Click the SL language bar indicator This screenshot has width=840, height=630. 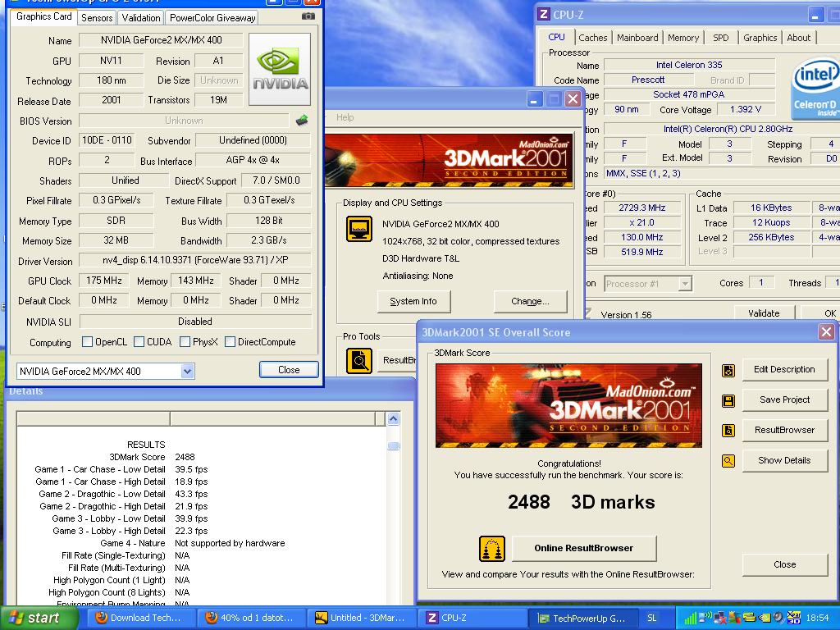click(x=651, y=619)
